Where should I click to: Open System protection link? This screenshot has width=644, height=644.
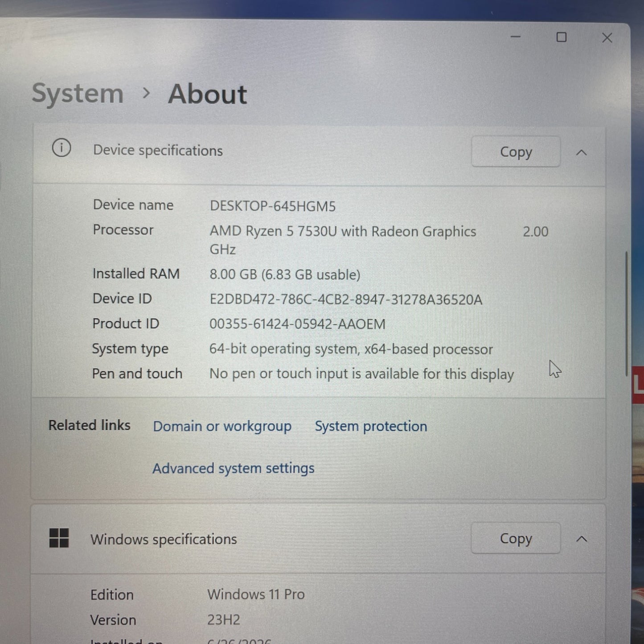point(371,426)
